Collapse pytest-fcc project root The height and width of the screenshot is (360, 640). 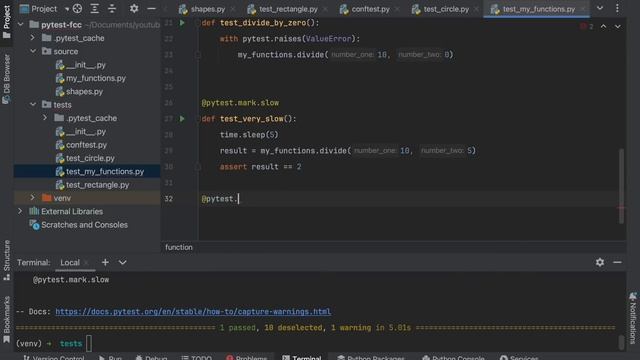pos(20,24)
